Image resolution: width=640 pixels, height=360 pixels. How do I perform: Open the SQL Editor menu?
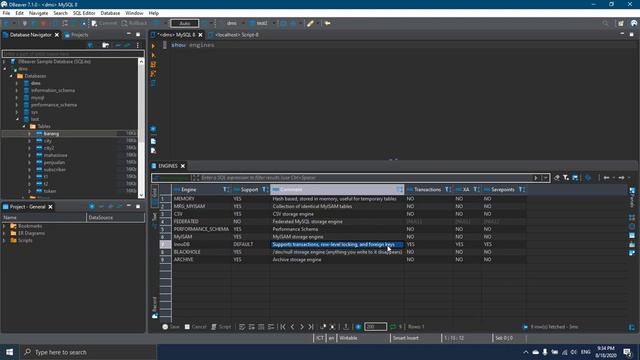pos(84,13)
